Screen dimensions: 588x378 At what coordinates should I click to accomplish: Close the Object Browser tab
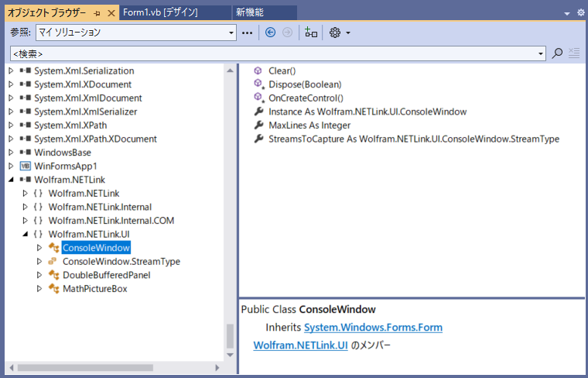[x=111, y=13]
